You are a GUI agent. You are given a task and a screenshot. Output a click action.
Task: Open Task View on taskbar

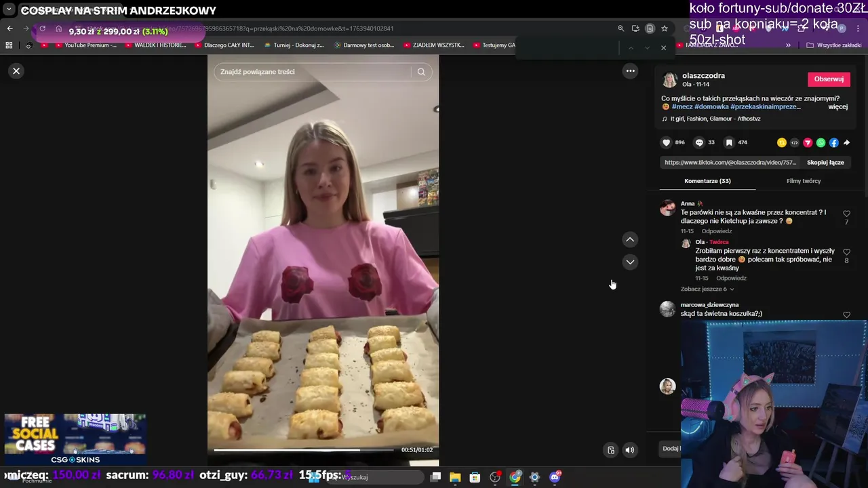[x=435, y=477]
